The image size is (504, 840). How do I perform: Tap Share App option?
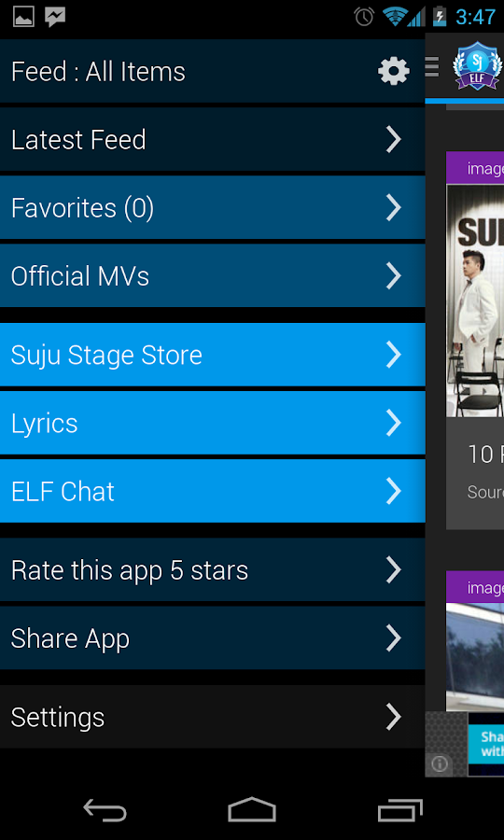point(213,638)
